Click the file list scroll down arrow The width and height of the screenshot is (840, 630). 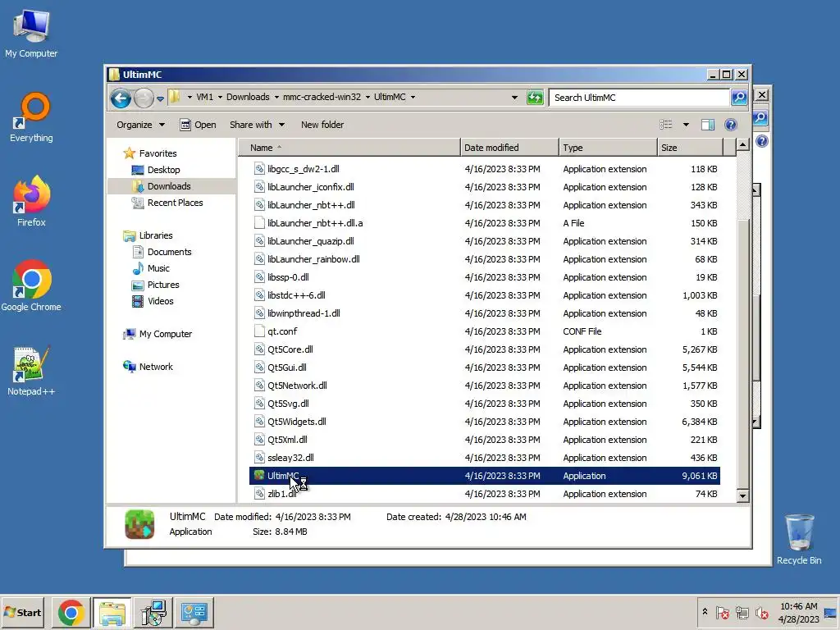[742, 496]
